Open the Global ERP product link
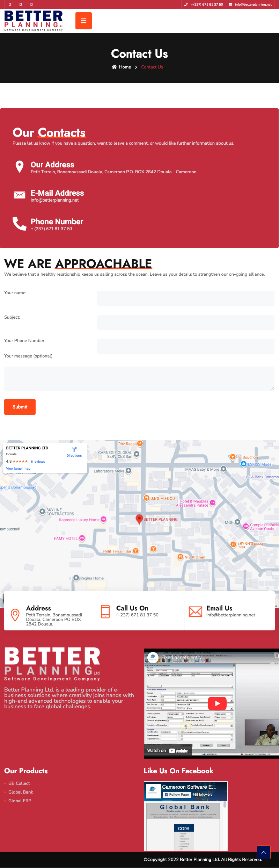The height and width of the screenshot is (868, 279). pyautogui.click(x=20, y=801)
